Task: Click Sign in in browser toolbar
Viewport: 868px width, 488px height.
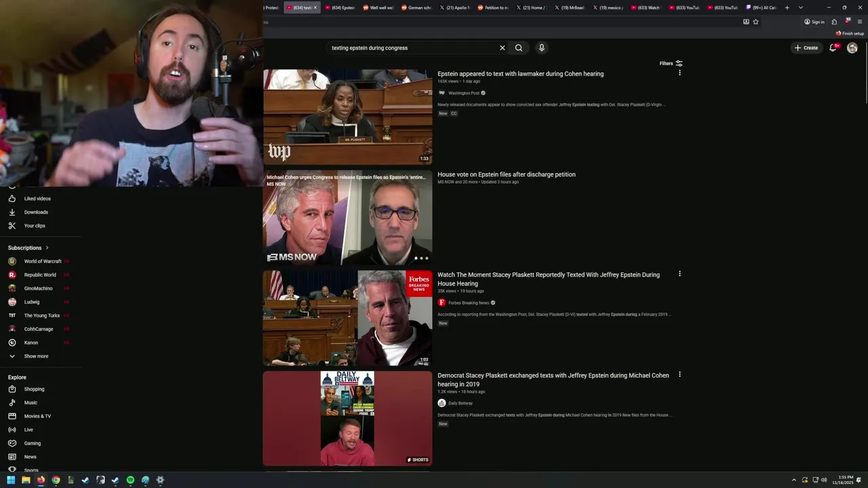Action: point(814,22)
